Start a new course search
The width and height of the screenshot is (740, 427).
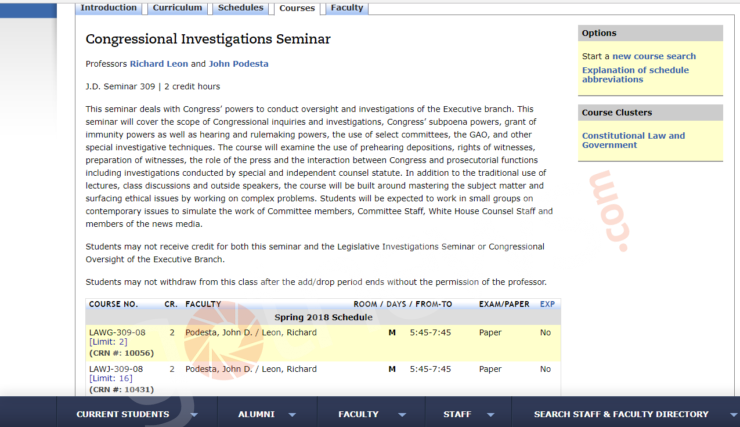tap(654, 56)
